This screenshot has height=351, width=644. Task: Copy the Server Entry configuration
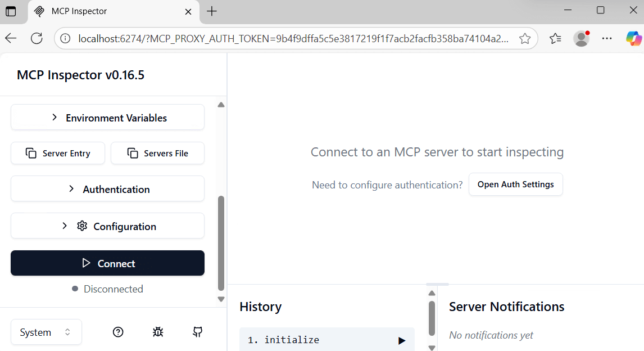coord(58,153)
